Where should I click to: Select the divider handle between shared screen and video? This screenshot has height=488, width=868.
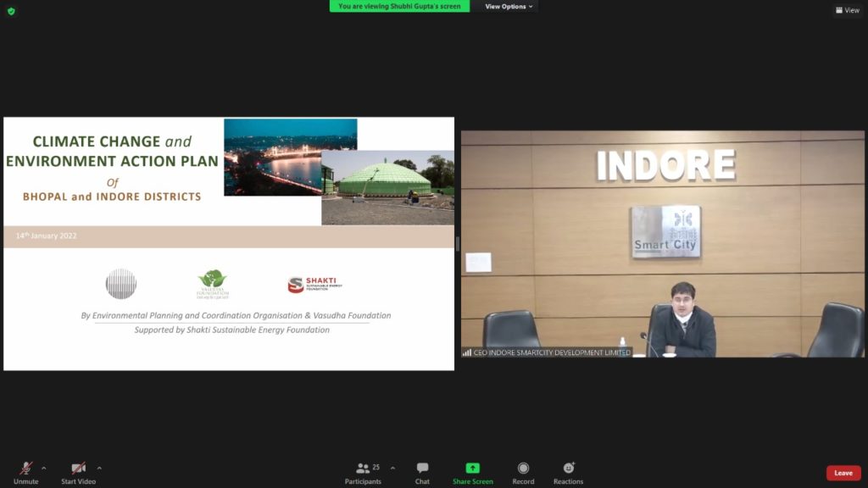pos(457,243)
